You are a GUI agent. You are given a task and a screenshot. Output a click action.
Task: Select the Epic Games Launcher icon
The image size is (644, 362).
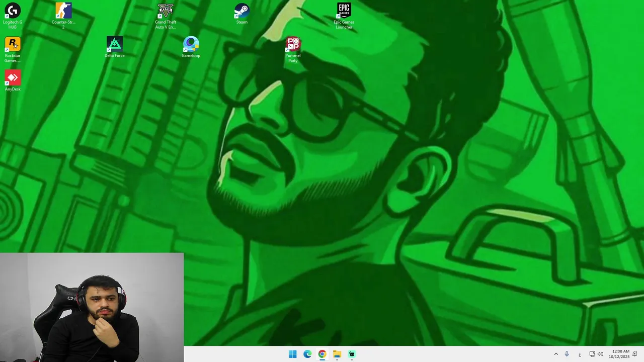click(x=344, y=16)
